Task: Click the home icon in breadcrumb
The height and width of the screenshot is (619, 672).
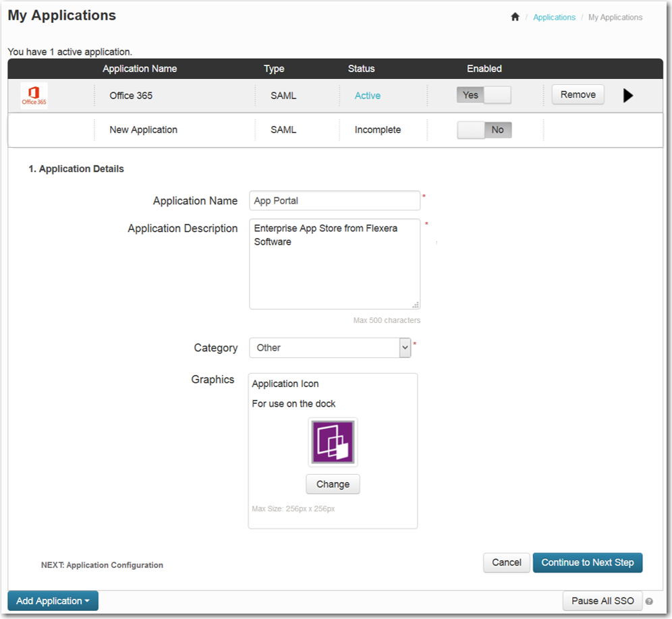Action: point(515,18)
